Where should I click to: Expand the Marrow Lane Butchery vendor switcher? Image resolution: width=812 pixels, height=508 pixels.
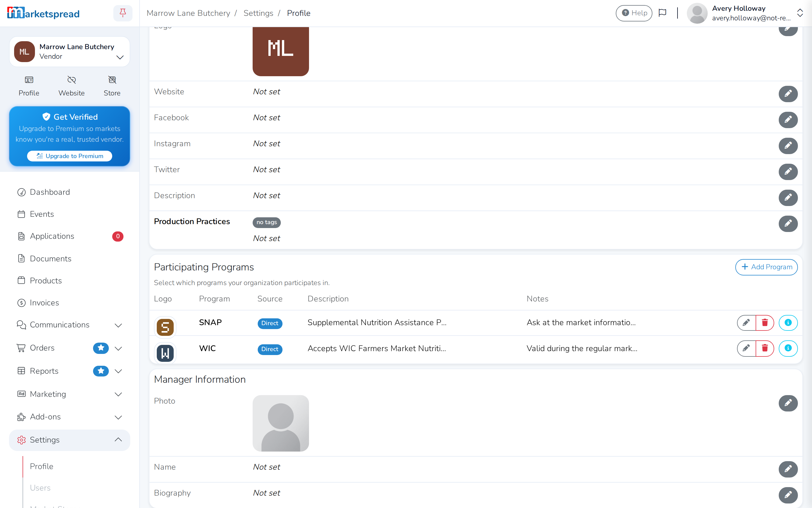pos(69,52)
